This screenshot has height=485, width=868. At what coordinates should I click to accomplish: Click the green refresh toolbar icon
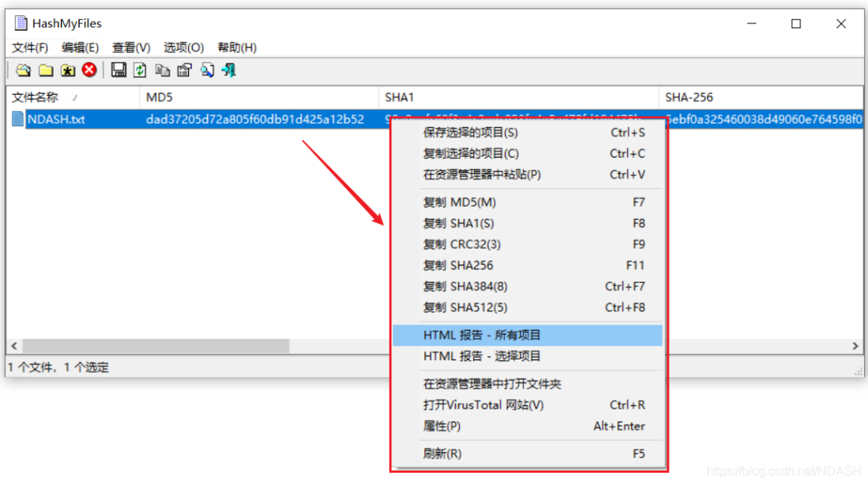140,70
